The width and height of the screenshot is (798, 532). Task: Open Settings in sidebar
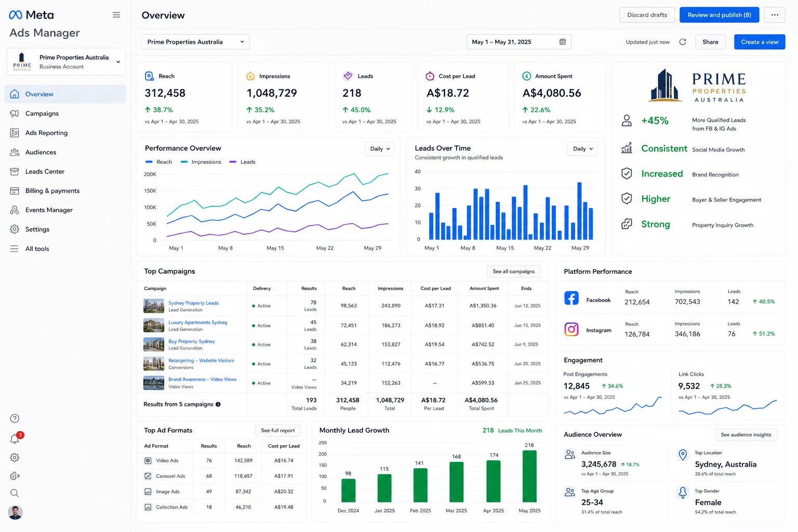pyautogui.click(x=65, y=229)
